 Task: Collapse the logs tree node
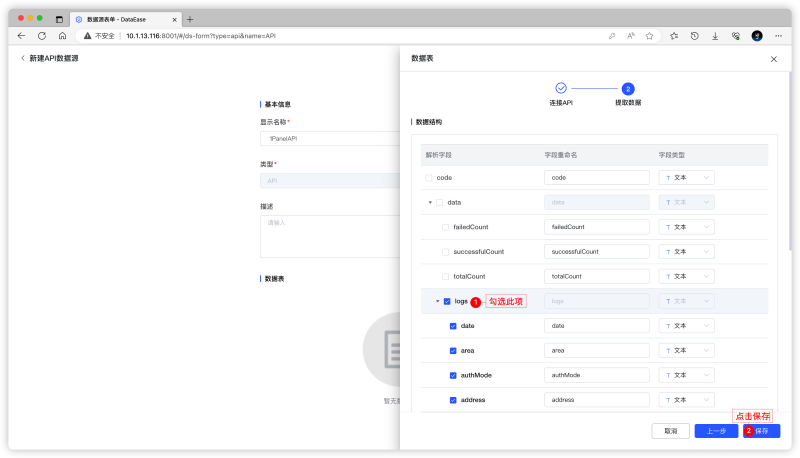coord(437,301)
